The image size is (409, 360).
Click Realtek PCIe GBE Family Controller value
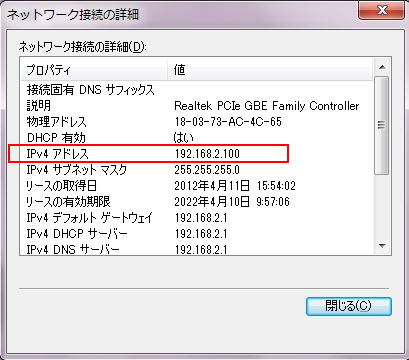tap(267, 106)
